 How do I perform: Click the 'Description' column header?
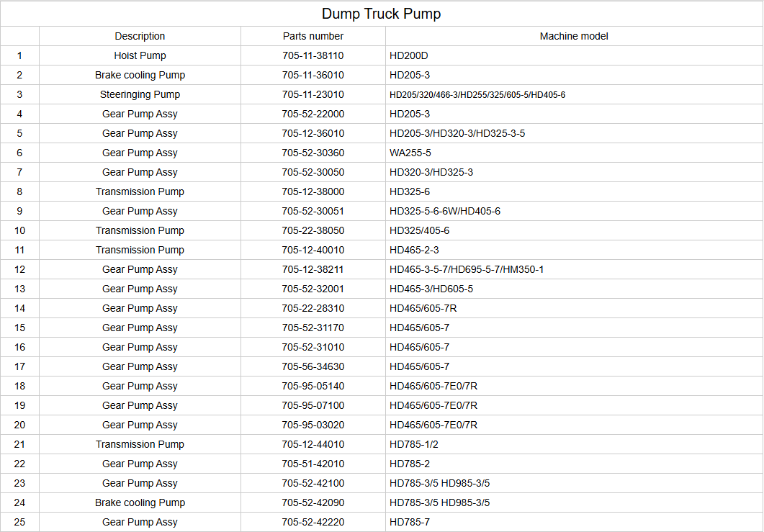(140, 36)
